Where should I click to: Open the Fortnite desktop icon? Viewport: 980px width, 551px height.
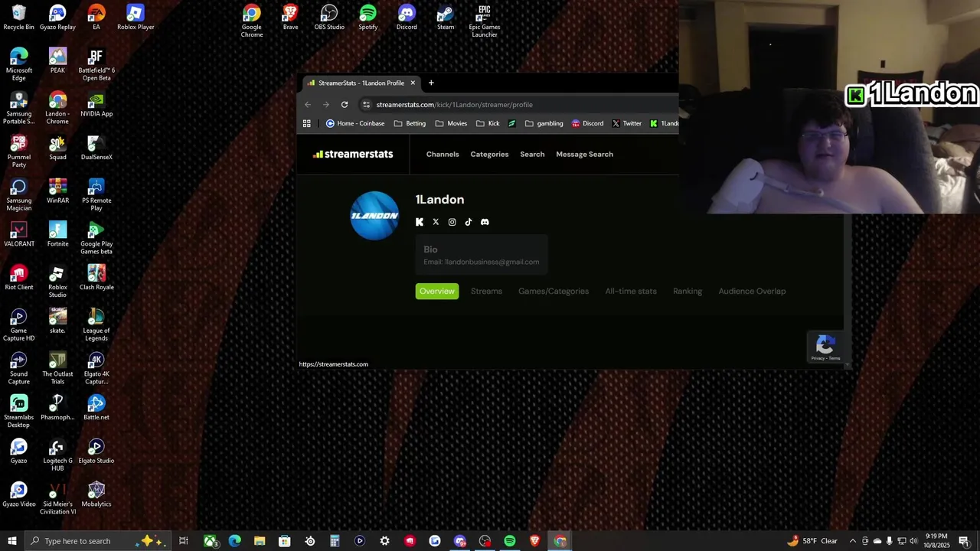pos(57,235)
